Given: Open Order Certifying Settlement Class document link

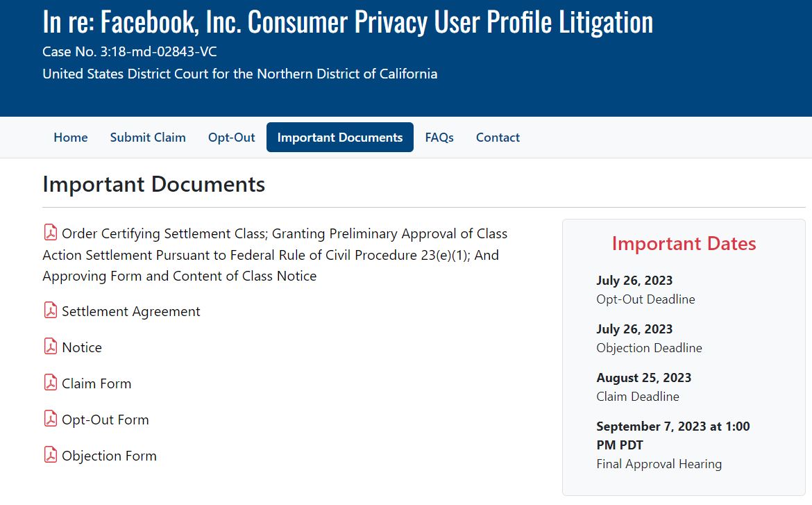Looking at the screenshot, I should [275, 254].
